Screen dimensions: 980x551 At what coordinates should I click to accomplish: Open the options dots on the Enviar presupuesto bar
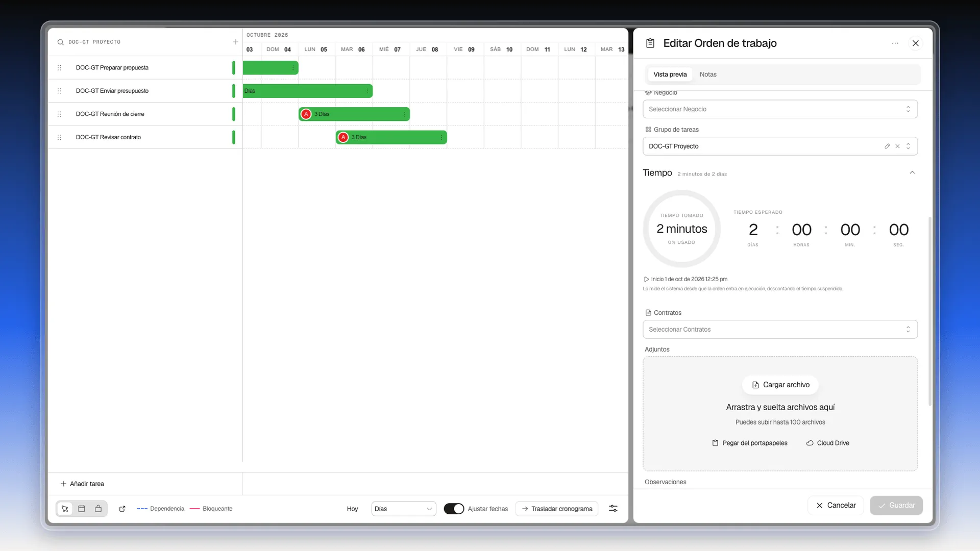coord(367,91)
